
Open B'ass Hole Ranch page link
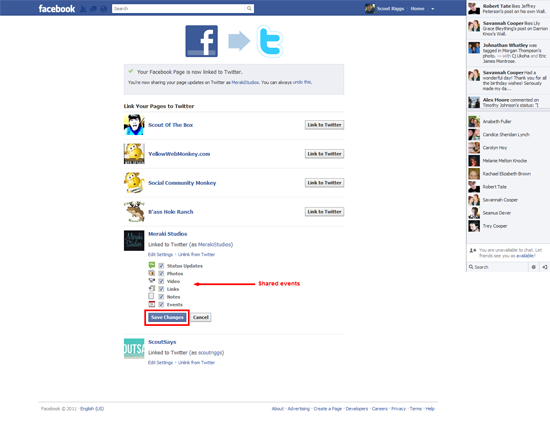[x=170, y=212]
